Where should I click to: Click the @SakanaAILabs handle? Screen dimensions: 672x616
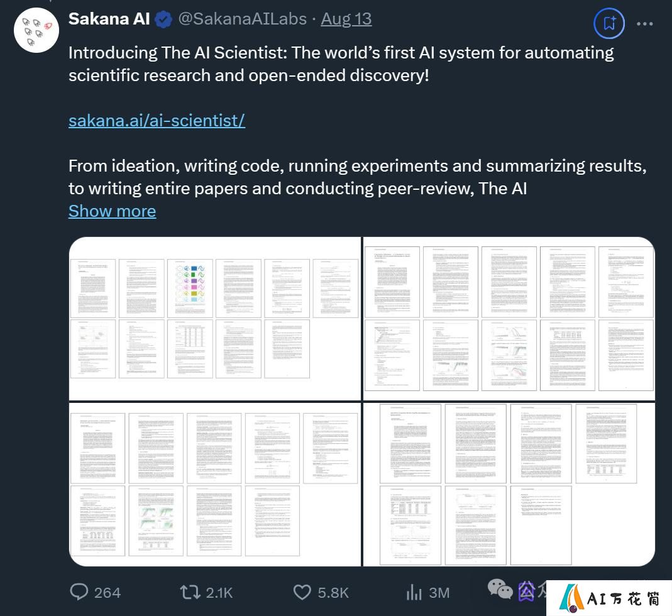[242, 19]
